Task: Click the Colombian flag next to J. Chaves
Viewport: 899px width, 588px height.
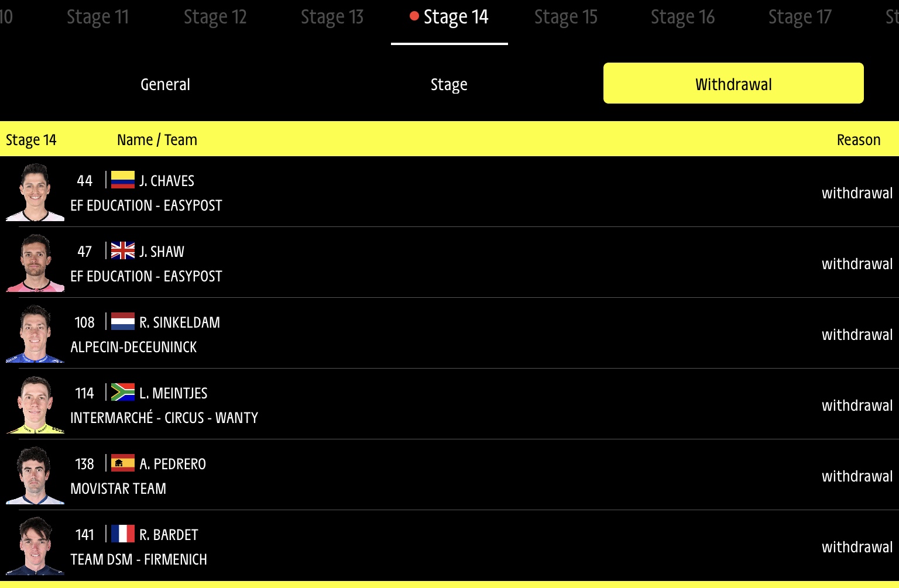Action: [x=123, y=180]
